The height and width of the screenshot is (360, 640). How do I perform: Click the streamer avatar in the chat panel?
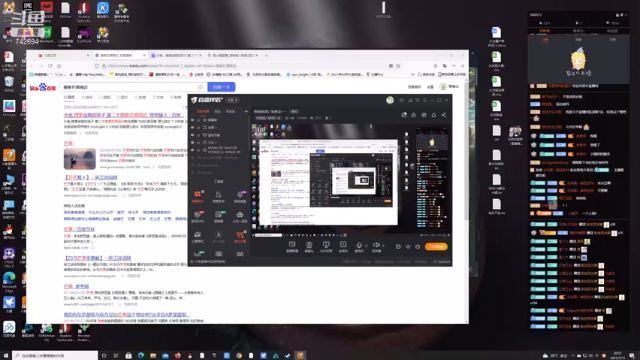[578, 60]
